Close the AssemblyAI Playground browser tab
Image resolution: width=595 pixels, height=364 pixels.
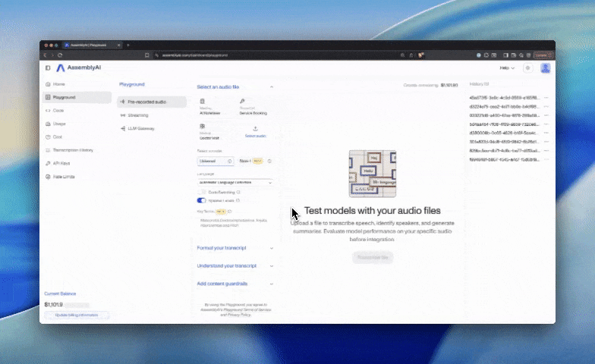(x=118, y=45)
